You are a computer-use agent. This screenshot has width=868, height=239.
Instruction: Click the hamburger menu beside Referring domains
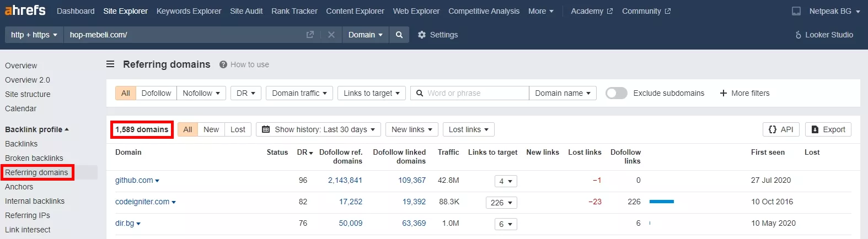(110, 64)
